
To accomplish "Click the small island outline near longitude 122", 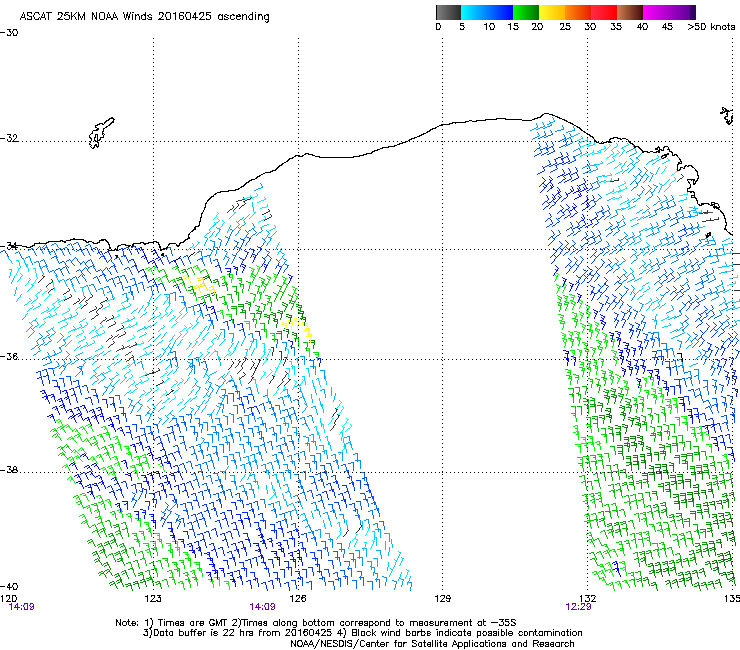I will [x=101, y=133].
